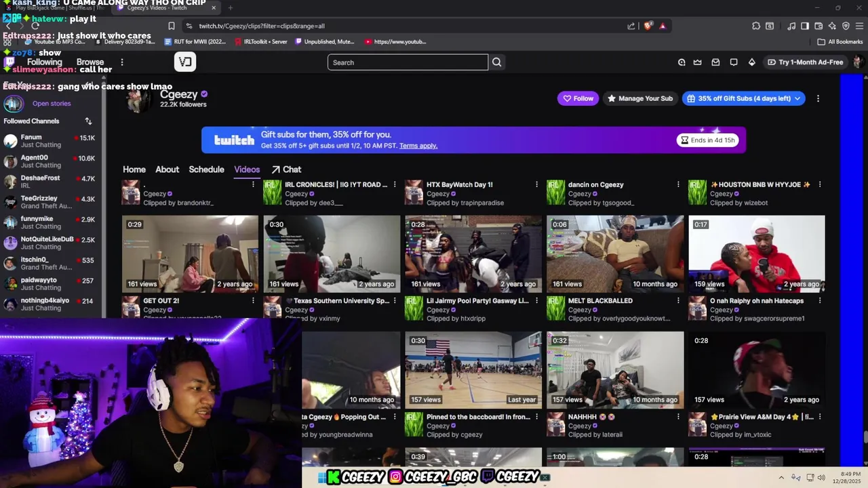Click the sort followed channels arrows icon
The width and height of the screenshot is (868, 488).
[x=88, y=121]
